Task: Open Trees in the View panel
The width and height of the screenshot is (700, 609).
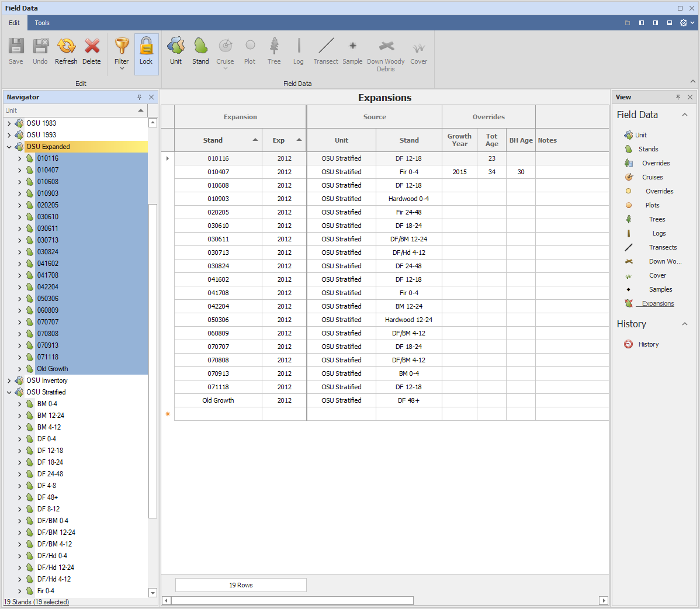Action: point(657,219)
